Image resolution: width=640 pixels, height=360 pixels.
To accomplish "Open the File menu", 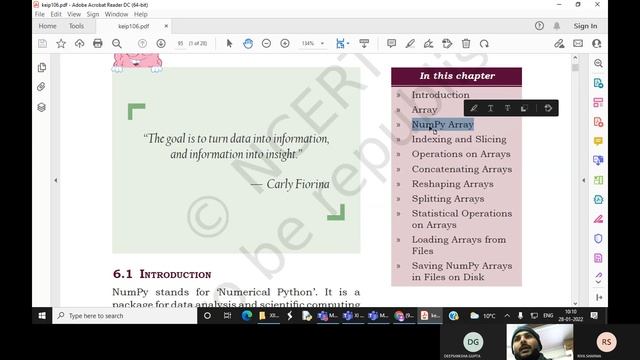I will [x=40, y=14].
